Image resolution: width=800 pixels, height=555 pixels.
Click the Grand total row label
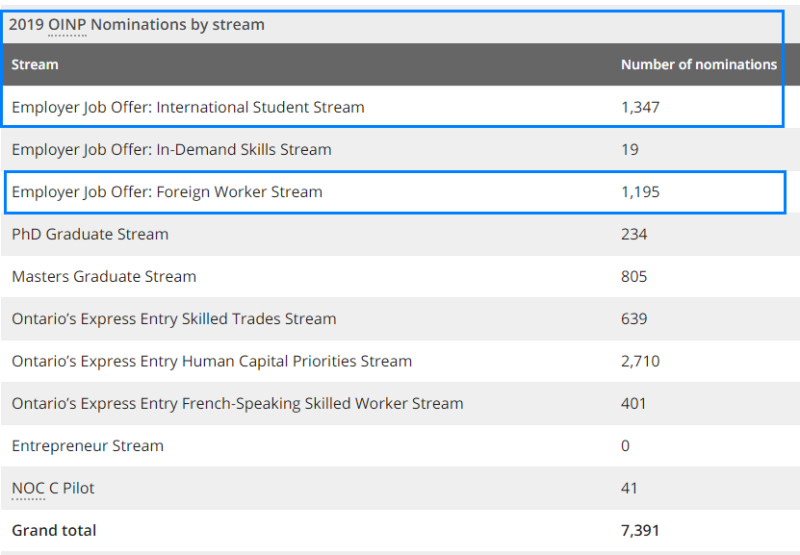coord(54,530)
